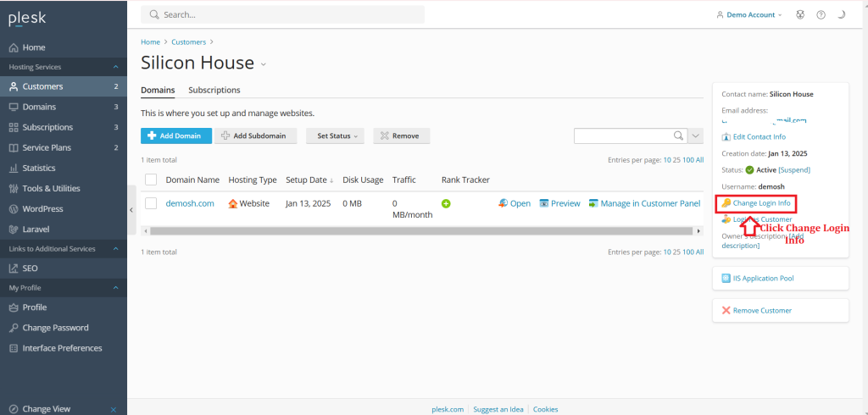Click the Profile icon in sidebar
The height and width of the screenshot is (415, 868).
(14, 307)
